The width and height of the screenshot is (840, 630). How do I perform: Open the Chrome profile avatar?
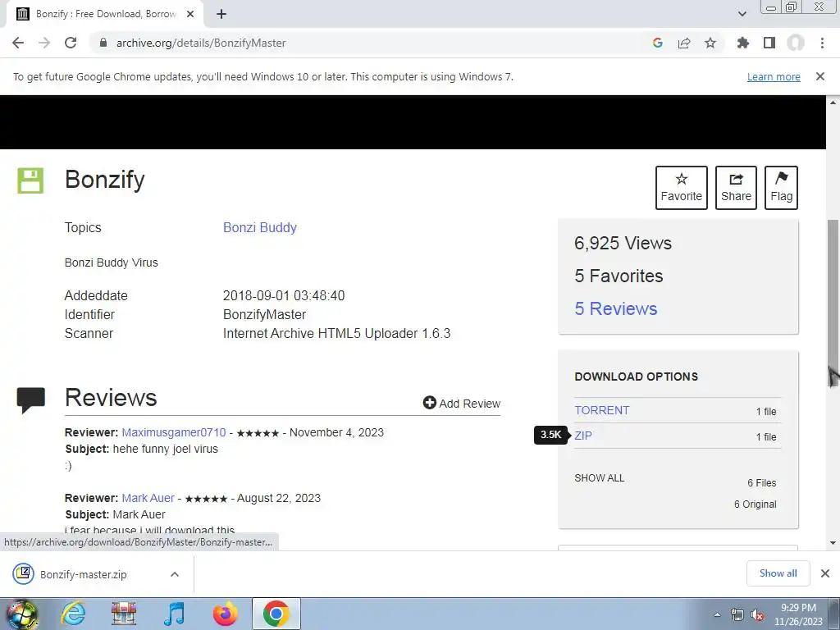pos(796,43)
